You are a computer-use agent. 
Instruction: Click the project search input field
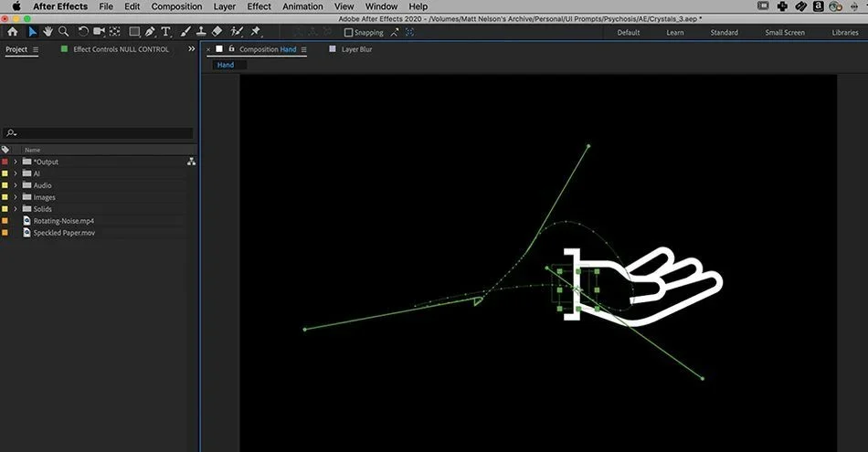(99, 132)
